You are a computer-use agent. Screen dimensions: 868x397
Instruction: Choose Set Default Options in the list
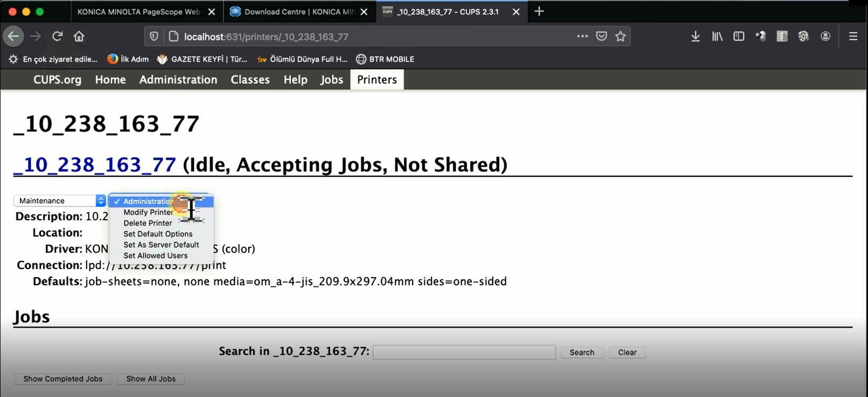click(158, 234)
